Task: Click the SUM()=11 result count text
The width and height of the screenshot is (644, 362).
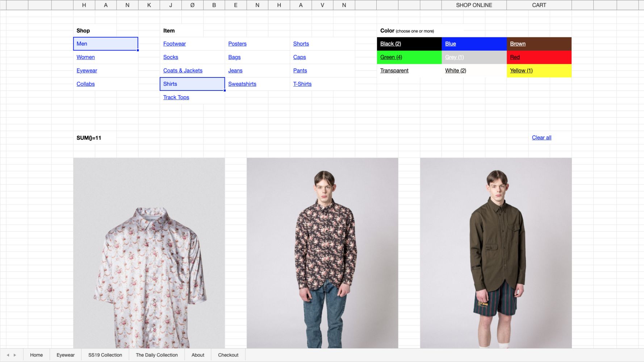Action: [89, 138]
